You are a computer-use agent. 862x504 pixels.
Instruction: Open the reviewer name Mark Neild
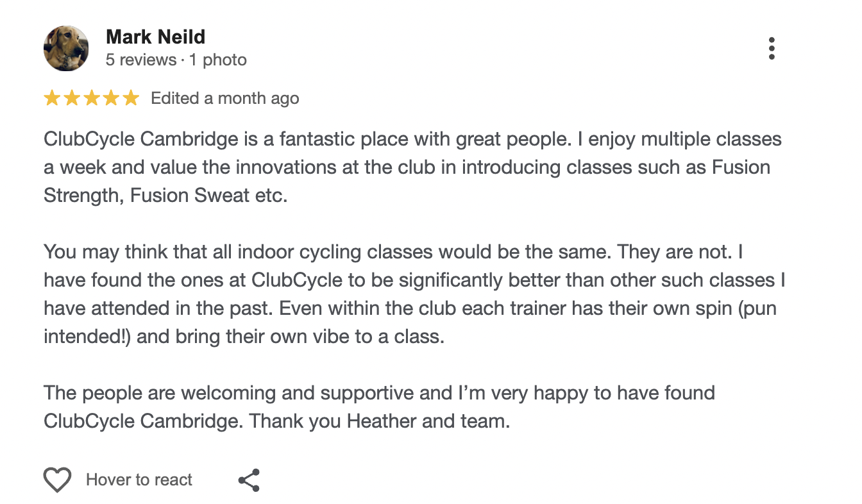[155, 37]
